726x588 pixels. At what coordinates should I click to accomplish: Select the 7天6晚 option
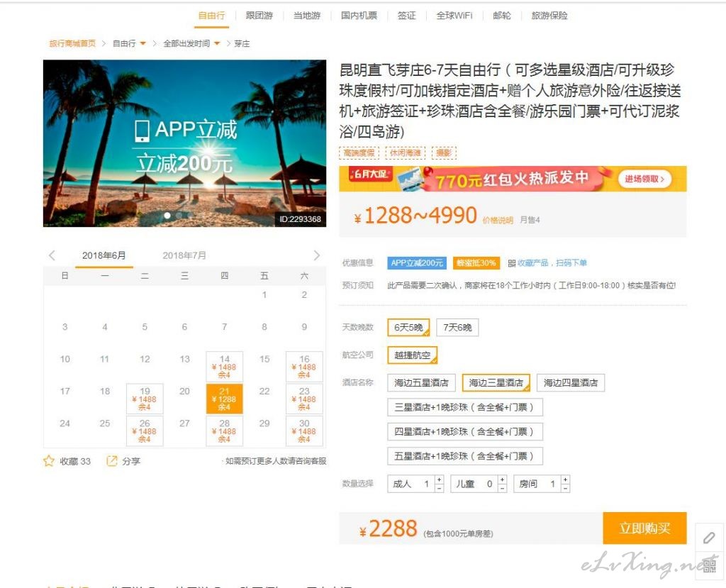pos(457,328)
